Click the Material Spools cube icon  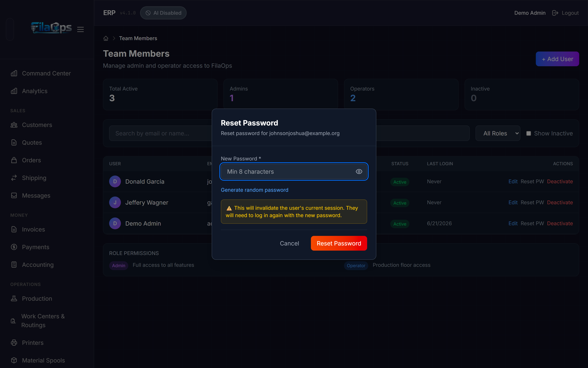(14, 360)
